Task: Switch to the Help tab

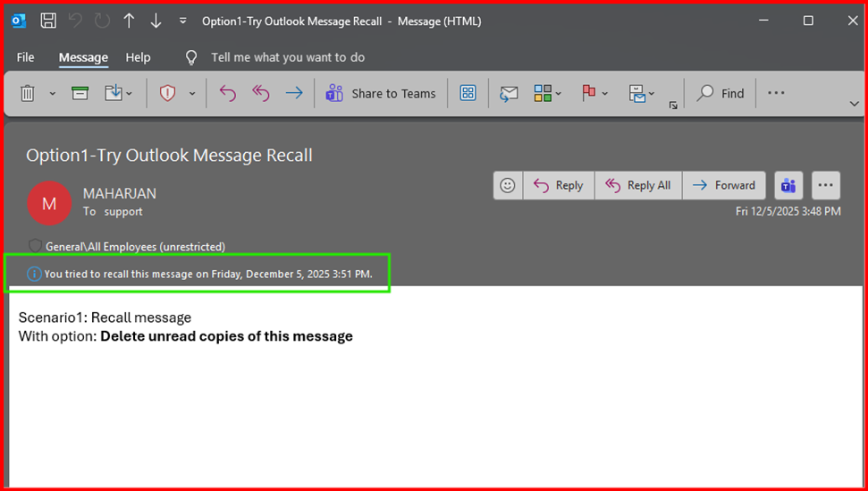Action: 138,57
